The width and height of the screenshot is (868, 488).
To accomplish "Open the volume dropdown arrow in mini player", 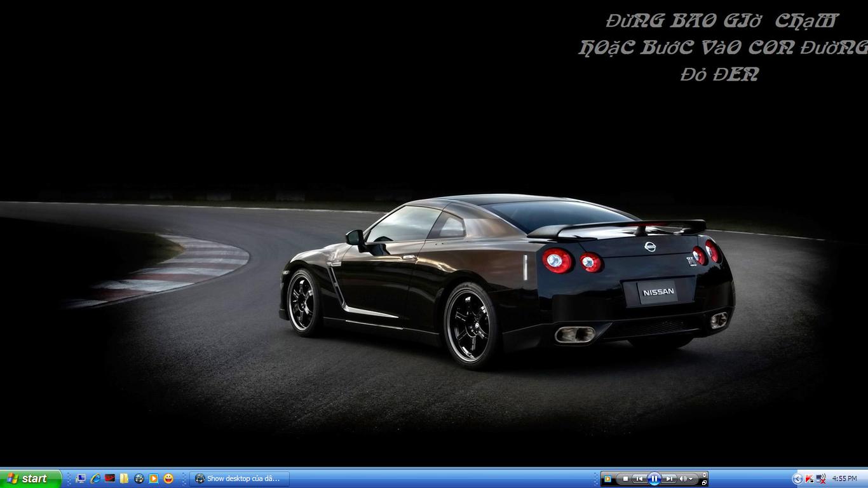I will (x=691, y=478).
